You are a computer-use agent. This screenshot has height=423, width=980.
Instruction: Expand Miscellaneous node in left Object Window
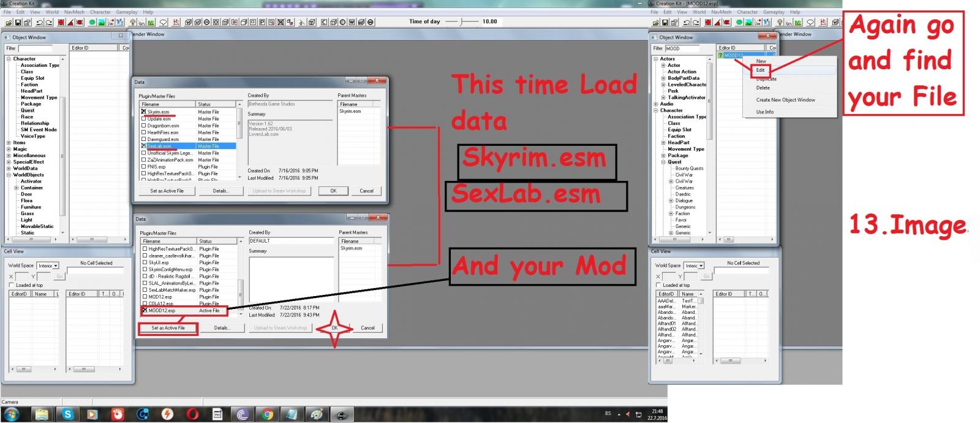click(9, 156)
